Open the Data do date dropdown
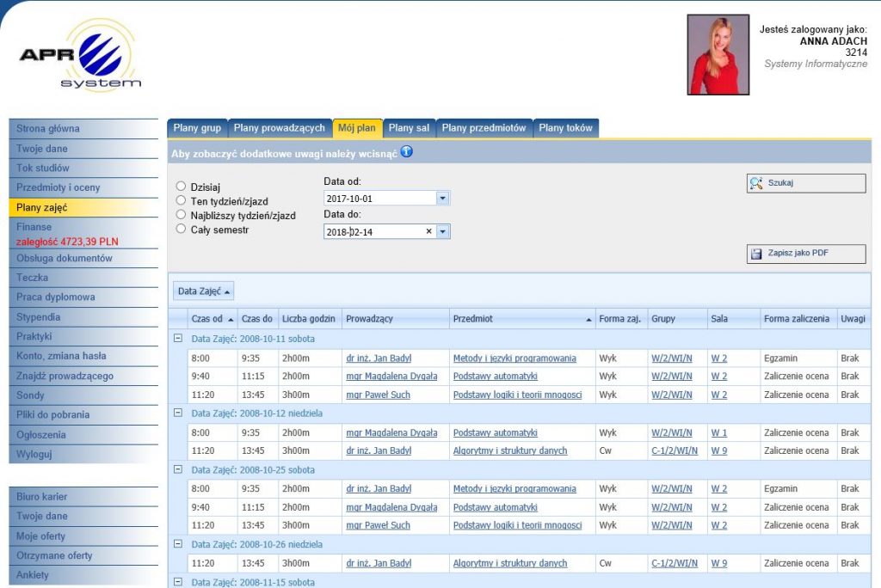 tap(443, 231)
